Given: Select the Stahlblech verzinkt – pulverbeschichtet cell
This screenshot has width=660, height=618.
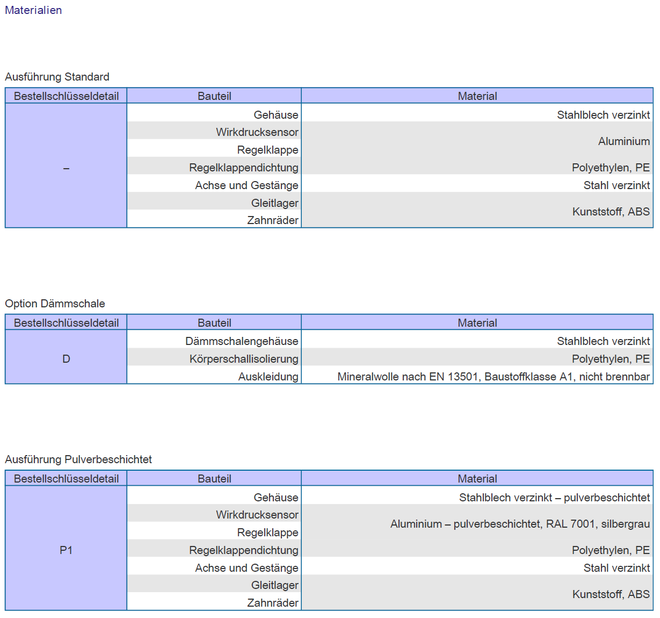Looking at the screenshot, I should pyautogui.click(x=554, y=497).
